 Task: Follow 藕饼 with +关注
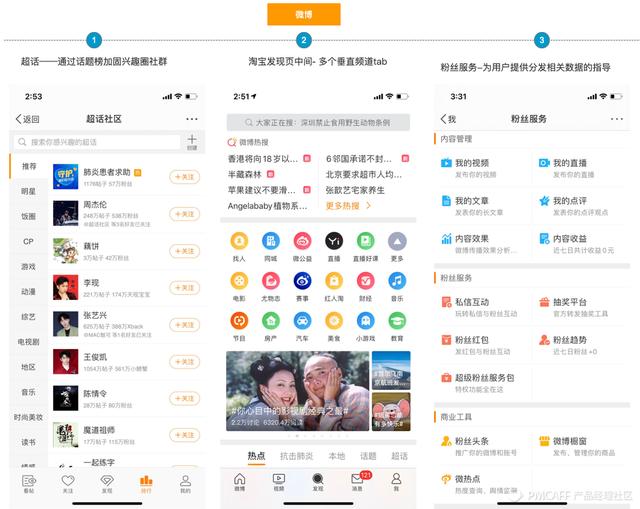[x=184, y=251]
